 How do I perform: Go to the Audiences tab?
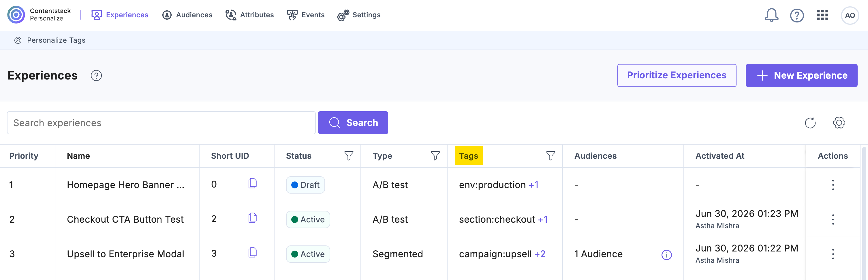click(x=187, y=15)
